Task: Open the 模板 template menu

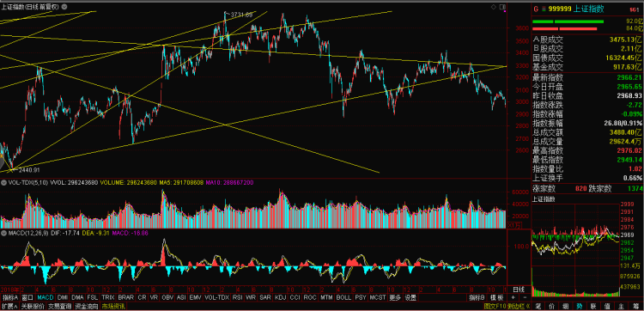Action: click(497, 297)
